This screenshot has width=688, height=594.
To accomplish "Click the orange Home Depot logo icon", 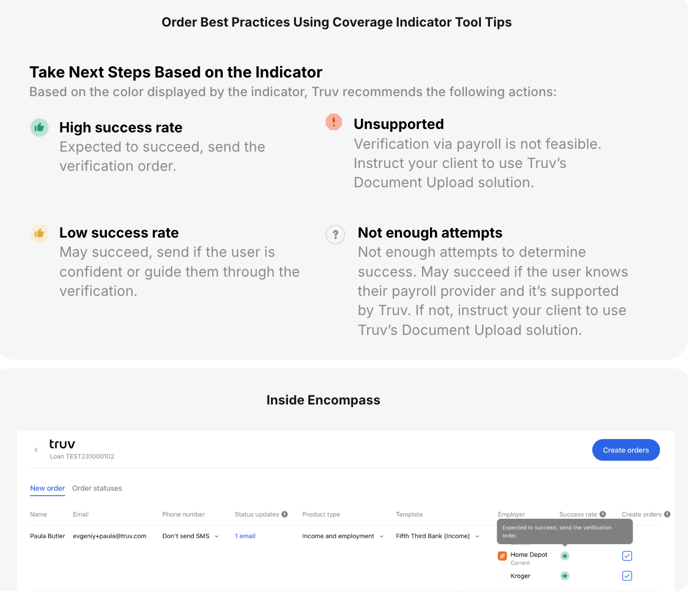I will [502, 556].
